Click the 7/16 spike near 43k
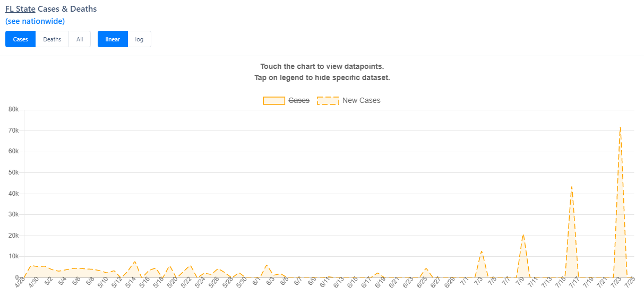The height and width of the screenshot is (296, 644). tap(571, 187)
